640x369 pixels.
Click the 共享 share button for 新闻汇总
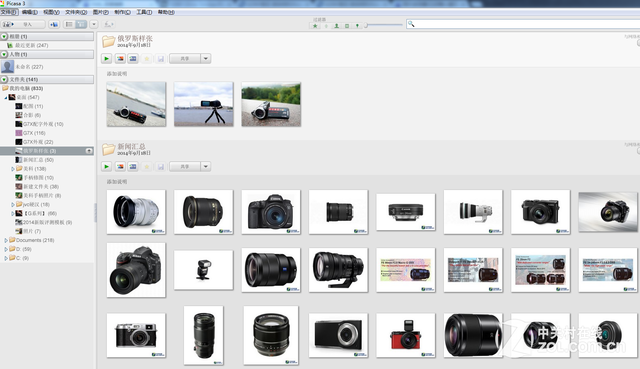[185, 167]
